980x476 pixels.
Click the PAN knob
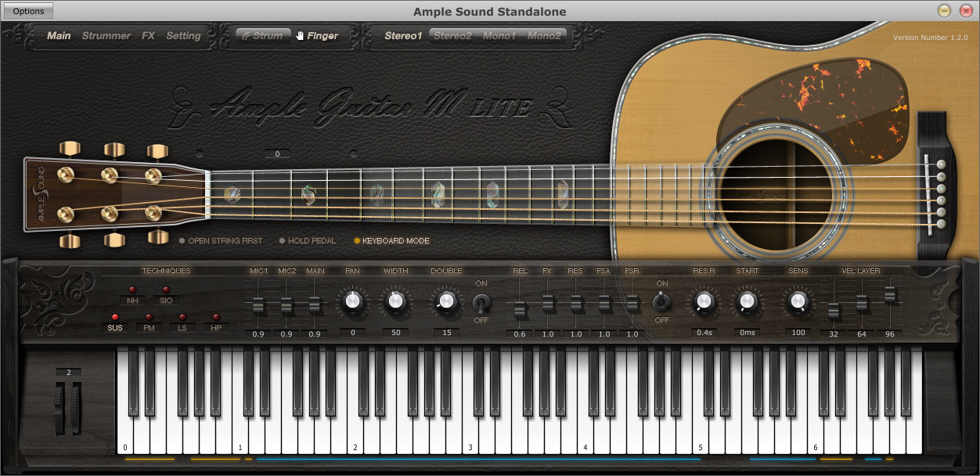coord(352,301)
